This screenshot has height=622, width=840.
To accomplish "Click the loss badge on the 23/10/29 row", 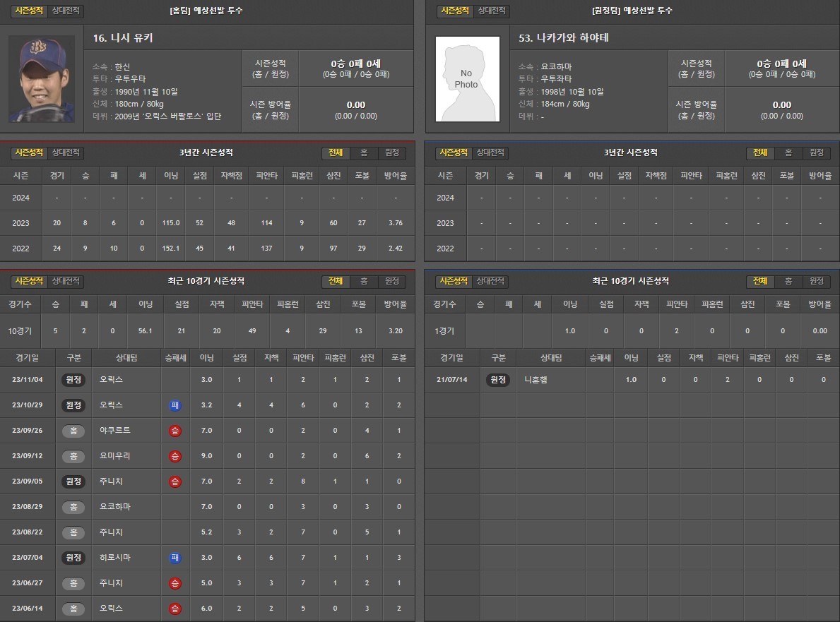I will coord(175,405).
